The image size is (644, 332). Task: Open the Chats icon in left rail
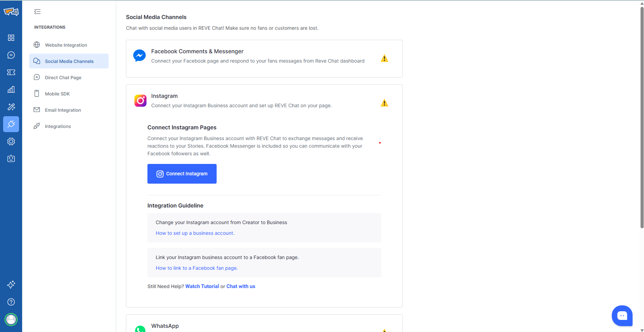pyautogui.click(x=11, y=55)
